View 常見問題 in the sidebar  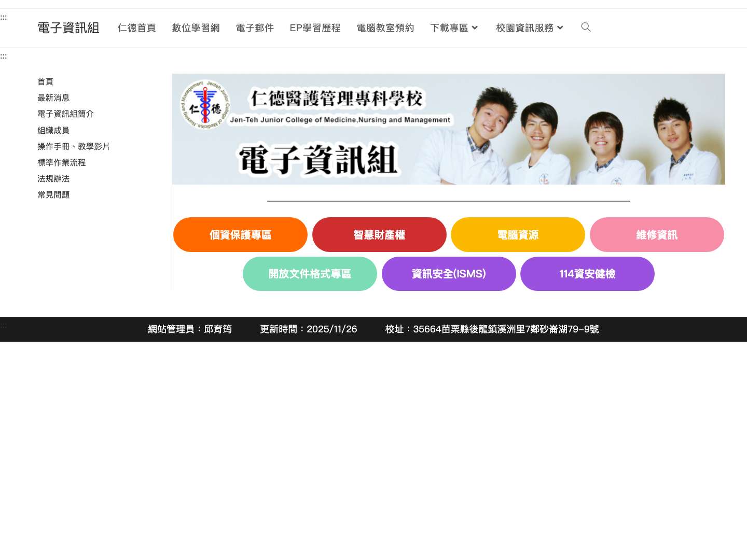point(53,194)
